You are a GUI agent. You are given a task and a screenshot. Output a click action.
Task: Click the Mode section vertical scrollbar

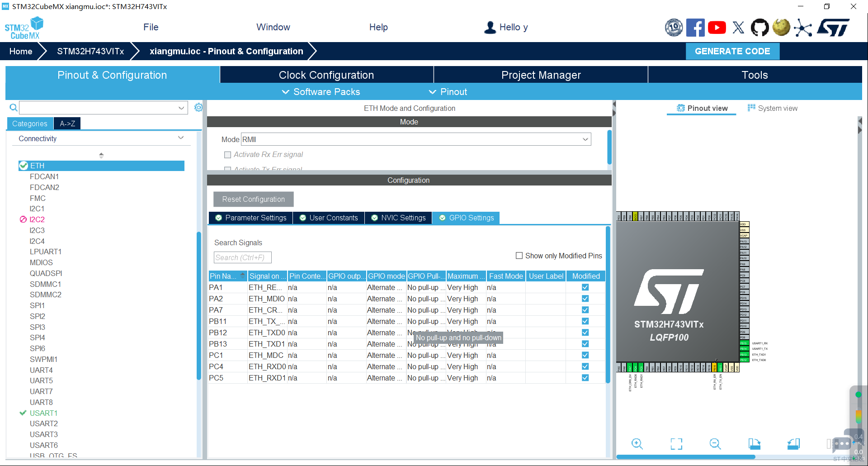(609, 147)
